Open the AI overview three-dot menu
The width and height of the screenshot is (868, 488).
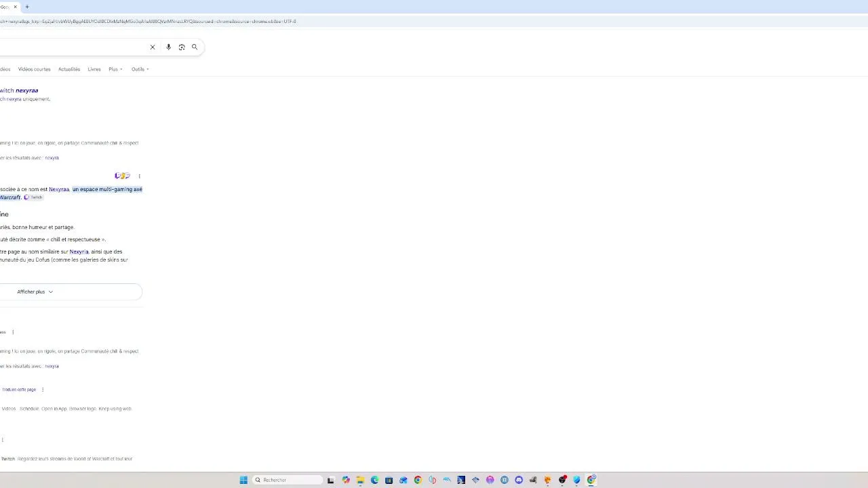click(139, 176)
